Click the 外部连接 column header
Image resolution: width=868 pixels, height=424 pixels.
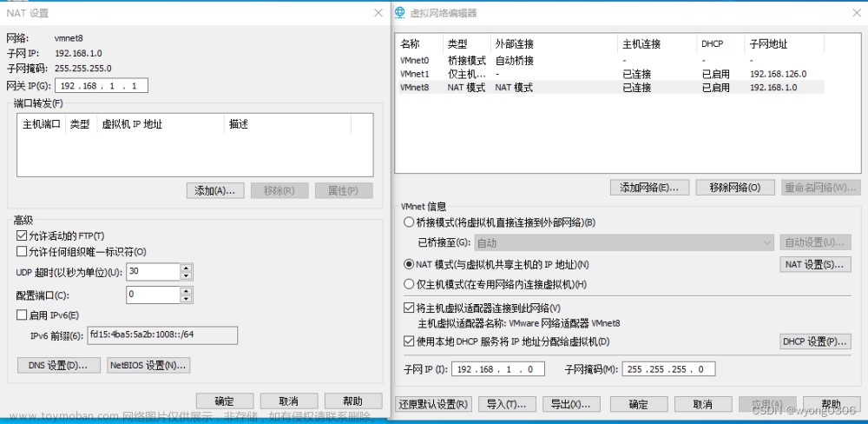554,43
